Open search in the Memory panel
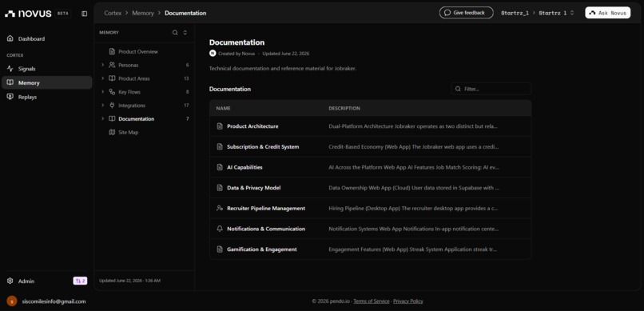This screenshot has height=311, width=644. coord(175,33)
